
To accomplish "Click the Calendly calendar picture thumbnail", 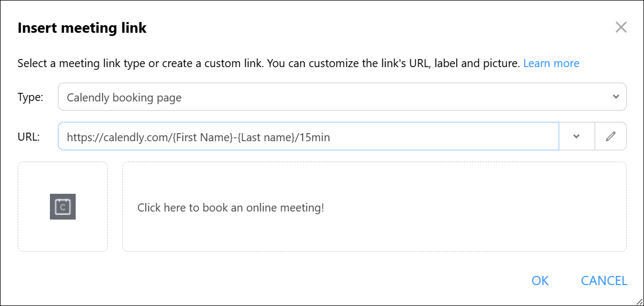I will click(x=63, y=207).
